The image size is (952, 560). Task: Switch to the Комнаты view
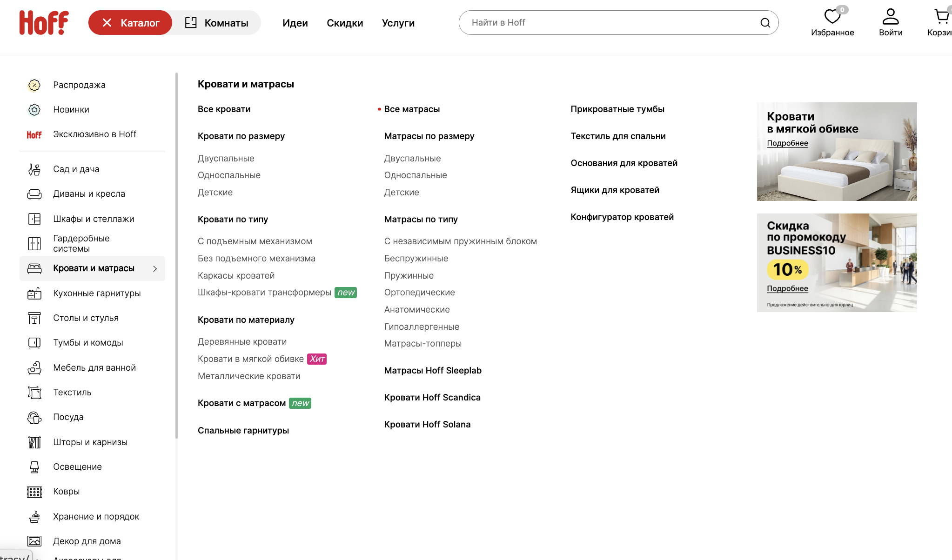pyautogui.click(x=217, y=23)
